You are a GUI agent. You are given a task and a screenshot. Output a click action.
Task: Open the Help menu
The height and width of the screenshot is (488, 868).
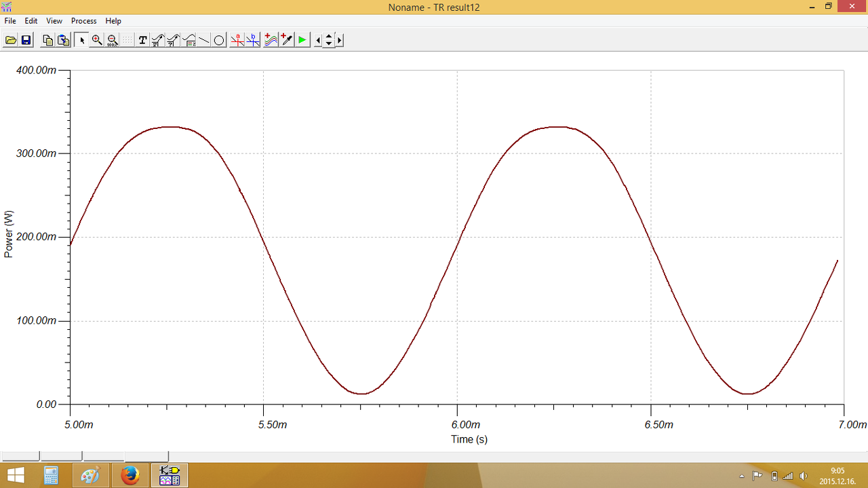coord(113,21)
